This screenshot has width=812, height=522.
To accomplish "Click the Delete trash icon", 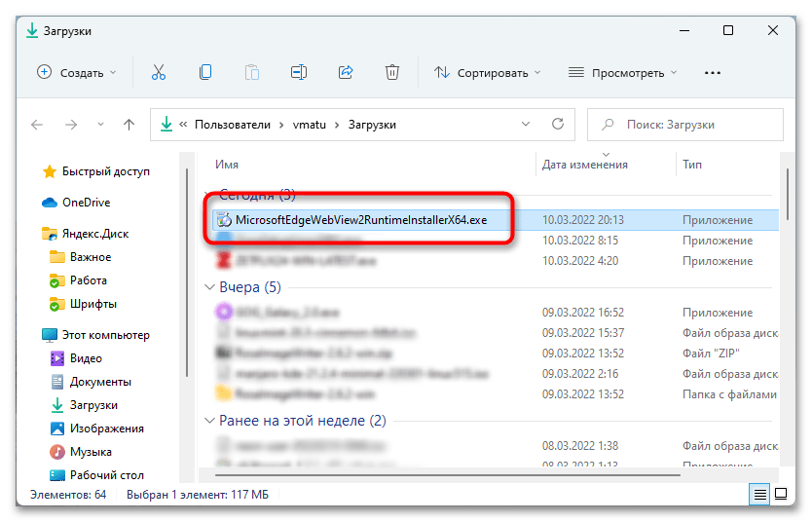I will [x=392, y=72].
